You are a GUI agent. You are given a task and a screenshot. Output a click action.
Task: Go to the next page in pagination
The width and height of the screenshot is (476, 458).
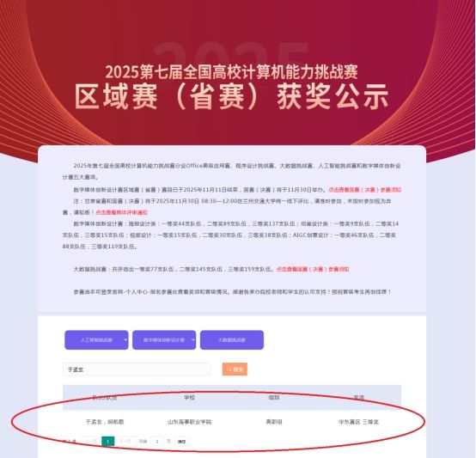125,442
